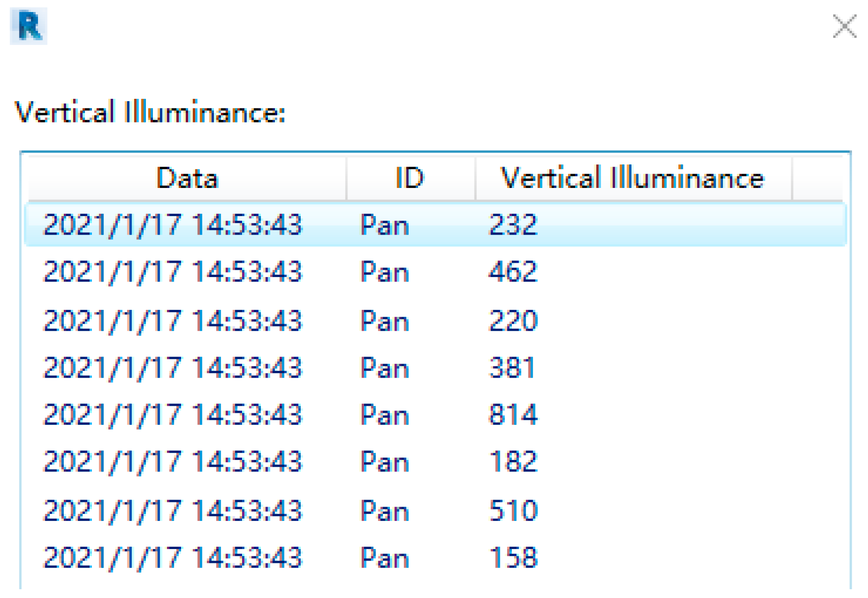Screen dimensions: 868x598
Task: Select the row with illuminance value 182
Action: (x=513, y=461)
